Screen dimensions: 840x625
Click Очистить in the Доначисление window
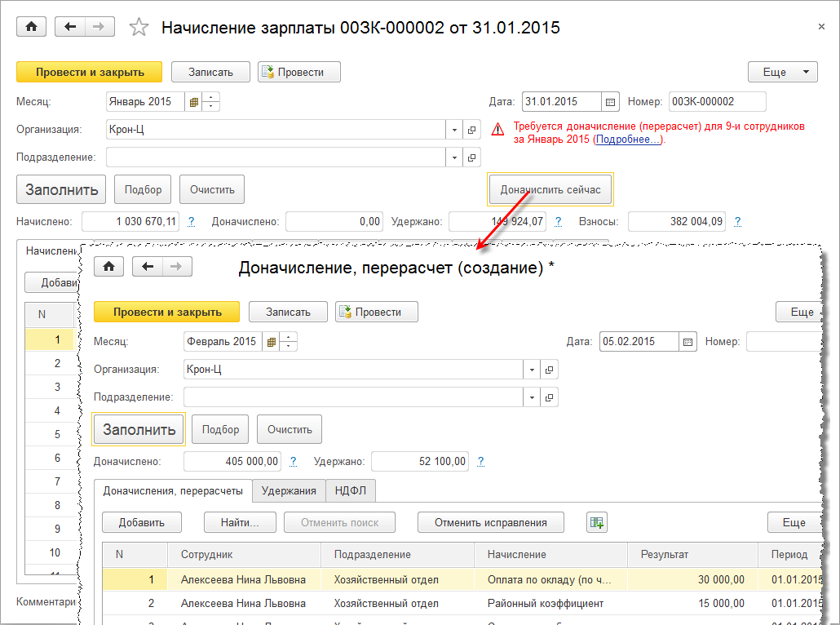(290, 429)
